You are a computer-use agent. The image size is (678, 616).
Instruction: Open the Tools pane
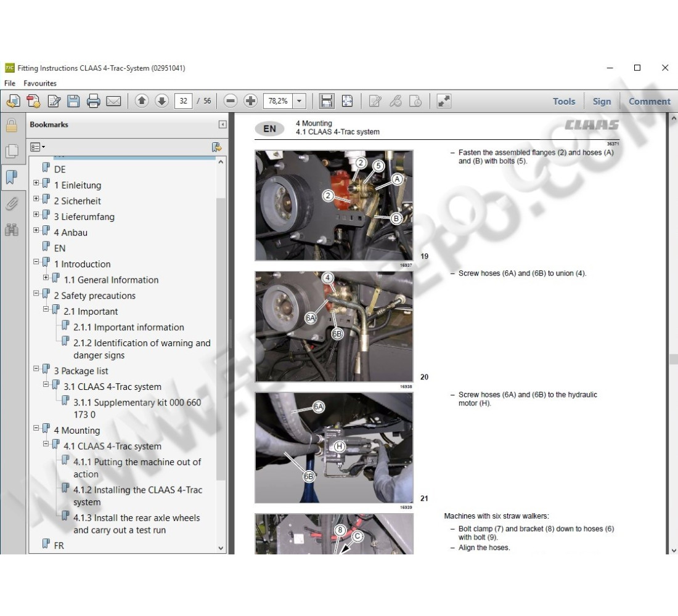coord(564,102)
